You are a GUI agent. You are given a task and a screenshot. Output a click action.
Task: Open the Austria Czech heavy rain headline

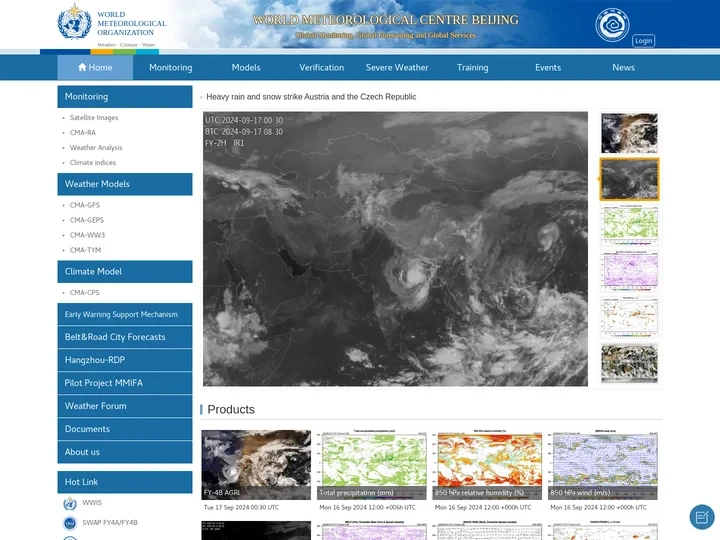pos(311,97)
